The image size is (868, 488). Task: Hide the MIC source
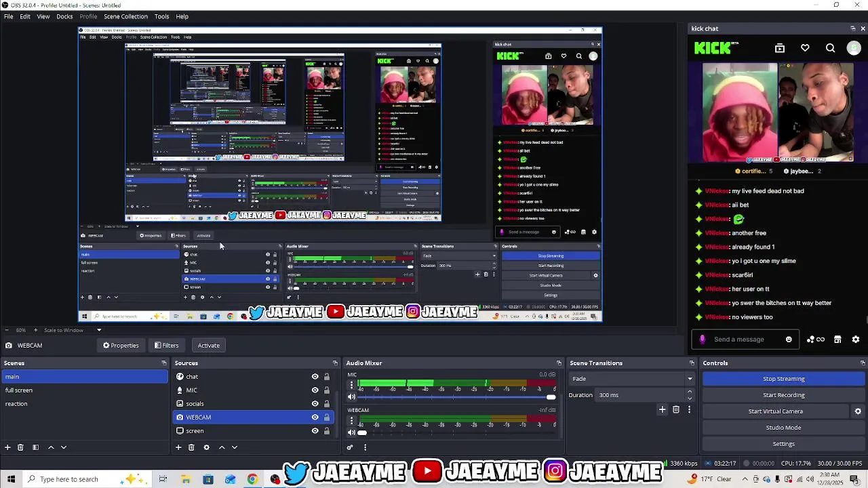pos(315,390)
